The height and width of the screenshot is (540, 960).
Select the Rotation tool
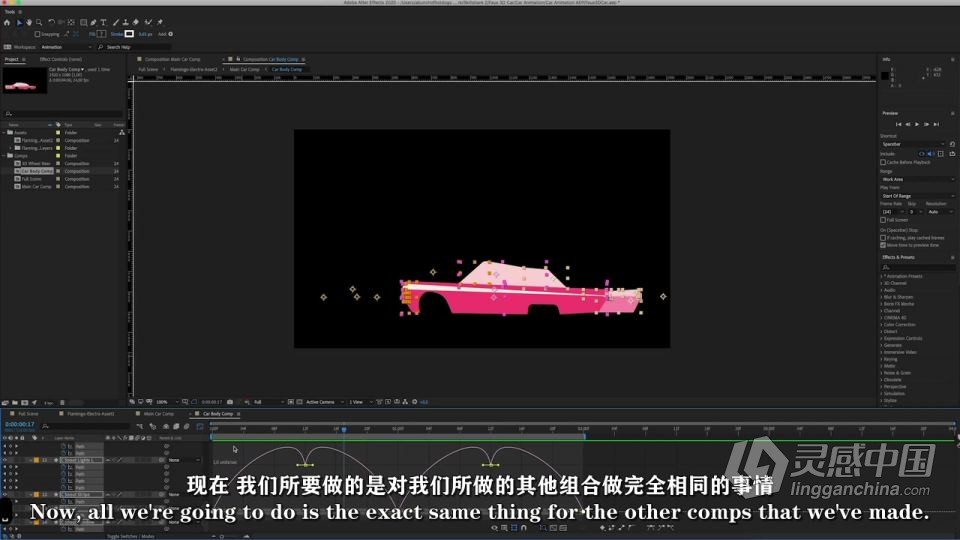click(51, 22)
